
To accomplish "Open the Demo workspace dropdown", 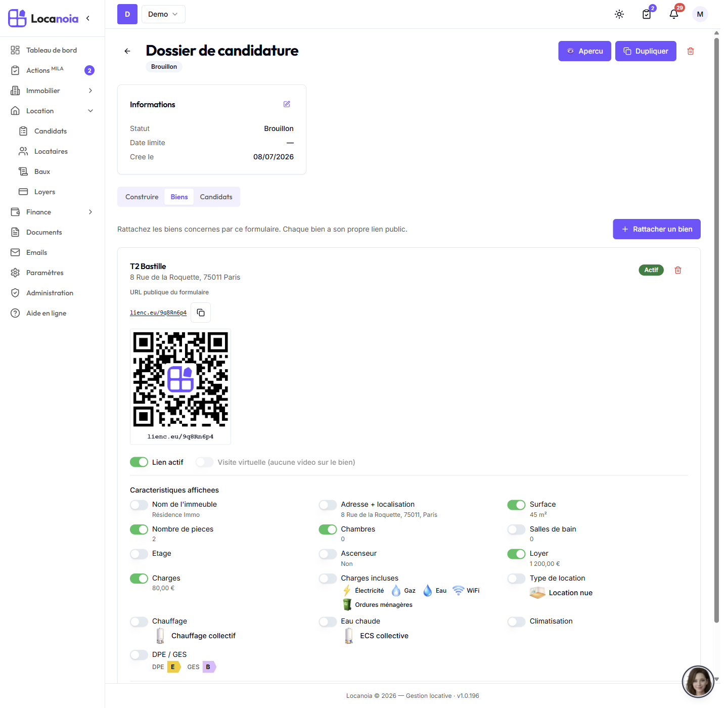I will [x=163, y=14].
